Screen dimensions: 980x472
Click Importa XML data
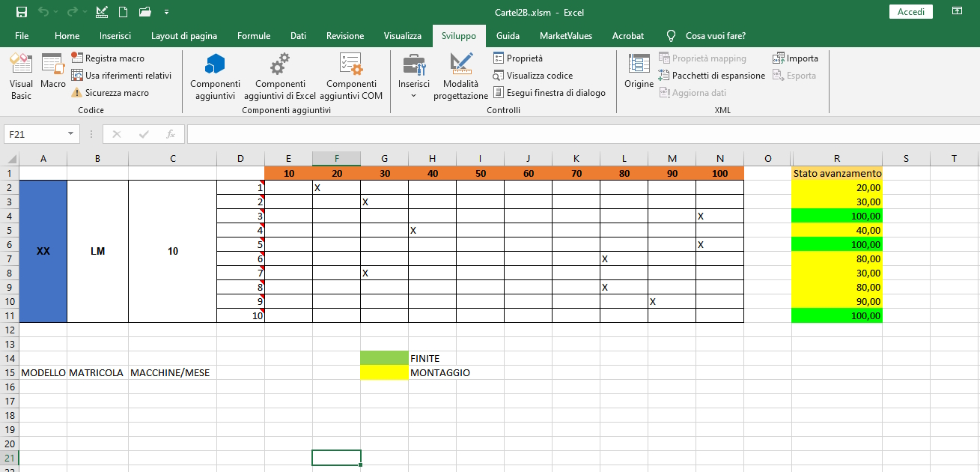click(795, 58)
